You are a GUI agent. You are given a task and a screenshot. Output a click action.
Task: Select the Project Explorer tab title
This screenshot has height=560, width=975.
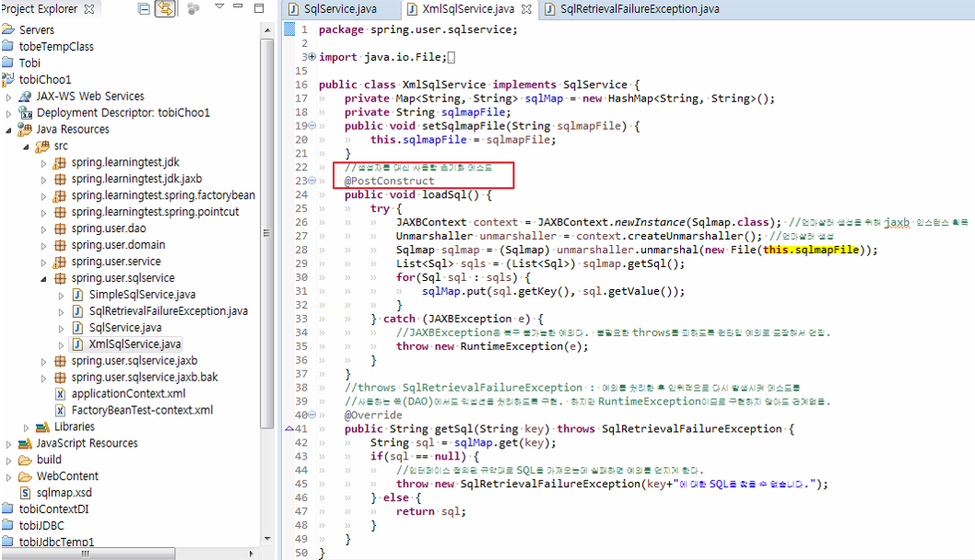tap(40, 8)
